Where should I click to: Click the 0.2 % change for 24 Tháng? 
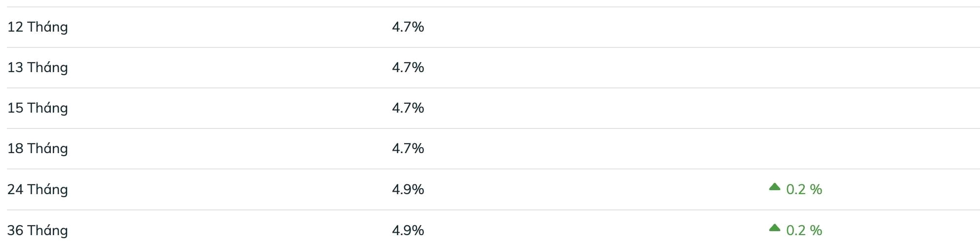[x=804, y=189]
